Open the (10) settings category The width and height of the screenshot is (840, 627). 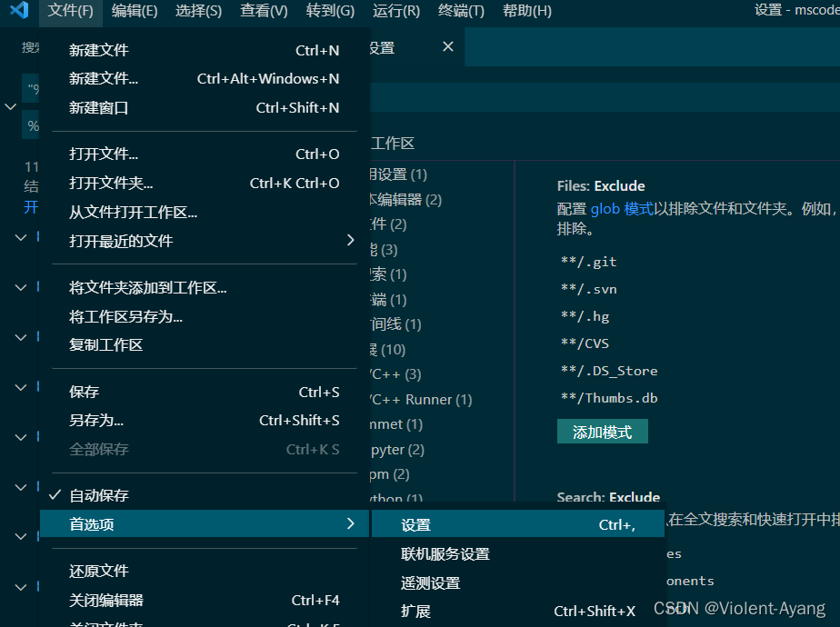[x=388, y=350]
